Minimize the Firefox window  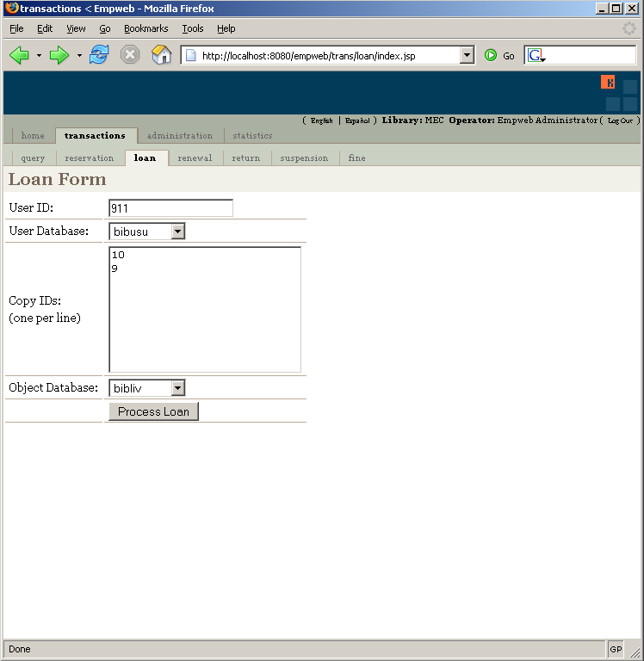point(602,8)
